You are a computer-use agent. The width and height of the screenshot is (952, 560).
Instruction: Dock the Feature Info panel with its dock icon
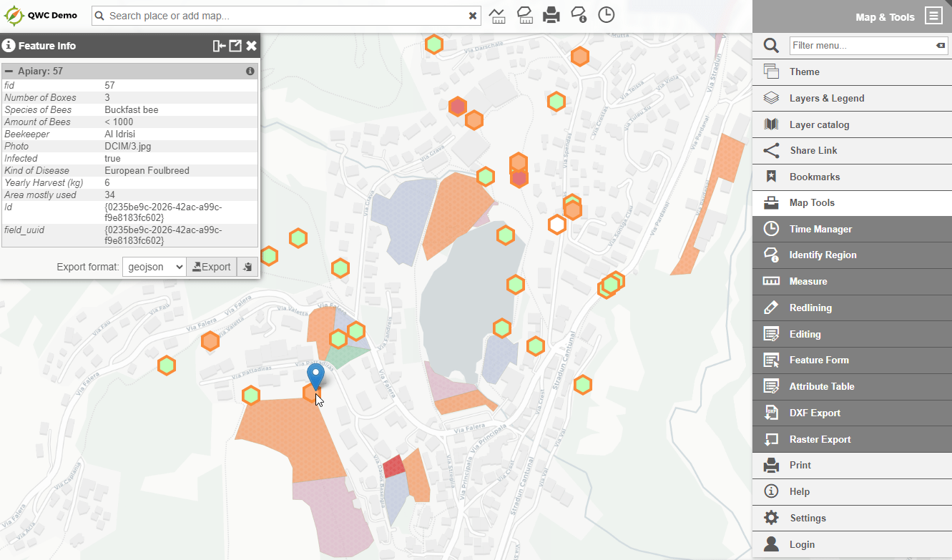click(x=218, y=45)
